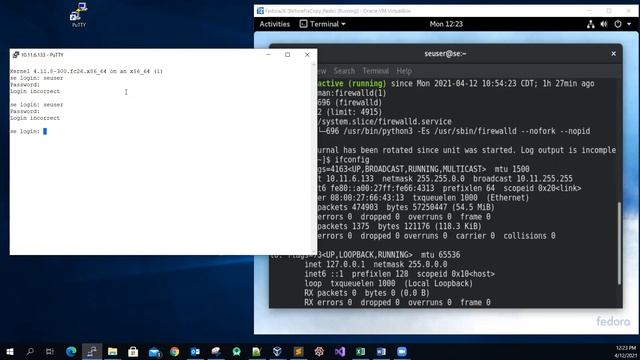640x360 pixels.
Task: Open VirtualBox from the taskbar
Action: (x=278, y=351)
